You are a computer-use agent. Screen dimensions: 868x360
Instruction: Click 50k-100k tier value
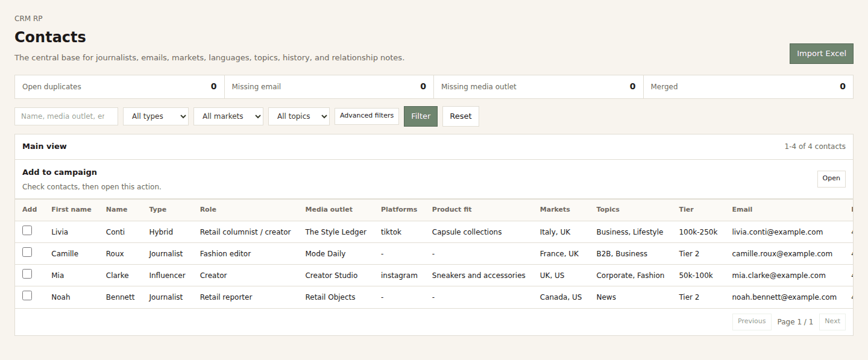pos(696,276)
